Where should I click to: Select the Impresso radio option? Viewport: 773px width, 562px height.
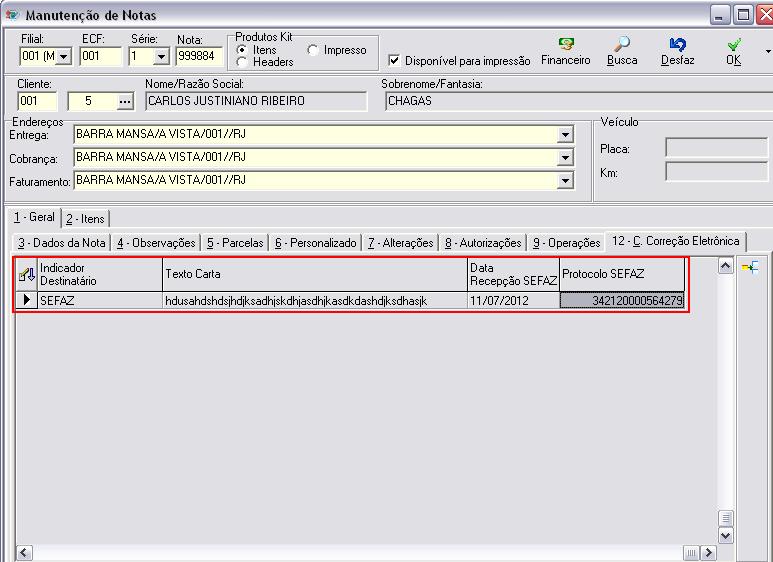coord(313,50)
